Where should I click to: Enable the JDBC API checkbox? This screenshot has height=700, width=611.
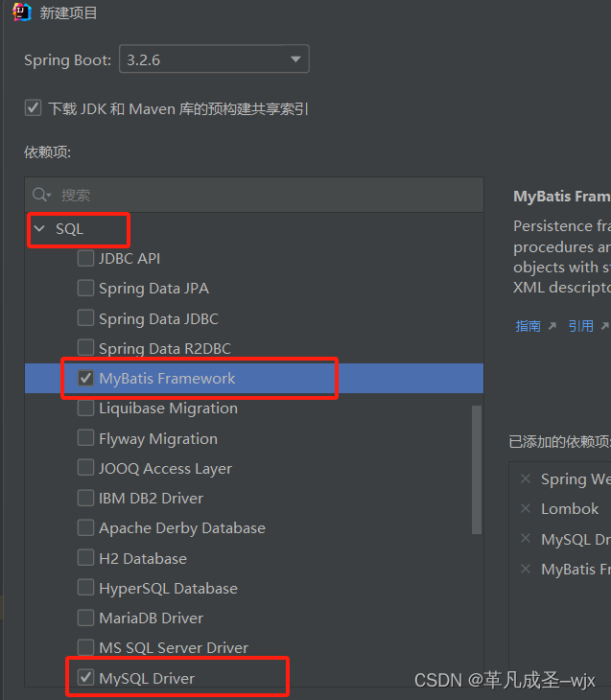pos(85,258)
